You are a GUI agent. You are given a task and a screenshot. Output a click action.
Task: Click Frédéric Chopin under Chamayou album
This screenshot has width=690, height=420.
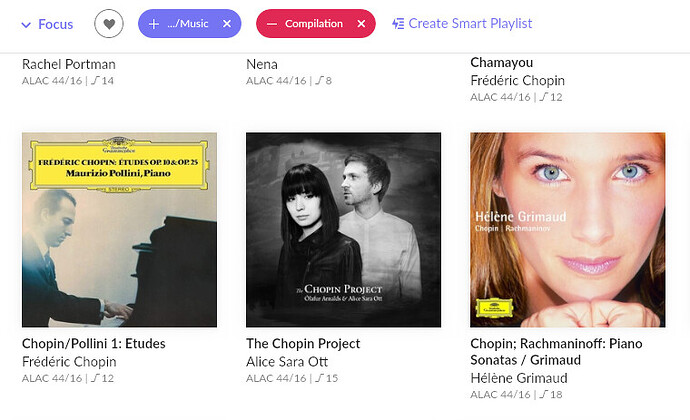(x=517, y=80)
